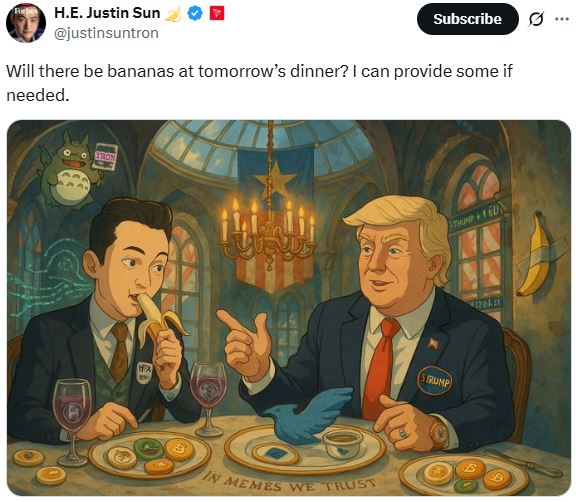Click the TRON sign held by creature
Screen dimensions: 576x502
pyautogui.click(x=105, y=157)
